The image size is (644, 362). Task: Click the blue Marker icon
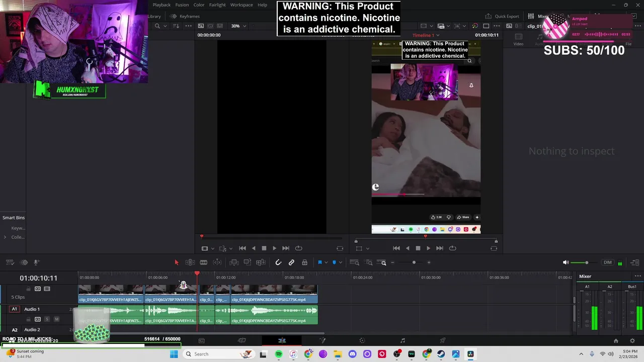pos(334,262)
